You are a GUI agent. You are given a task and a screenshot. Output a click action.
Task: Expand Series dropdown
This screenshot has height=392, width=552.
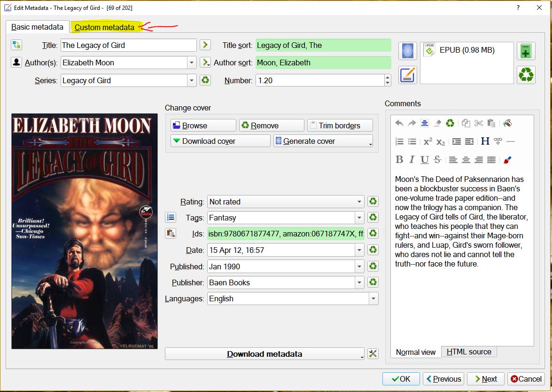(192, 80)
